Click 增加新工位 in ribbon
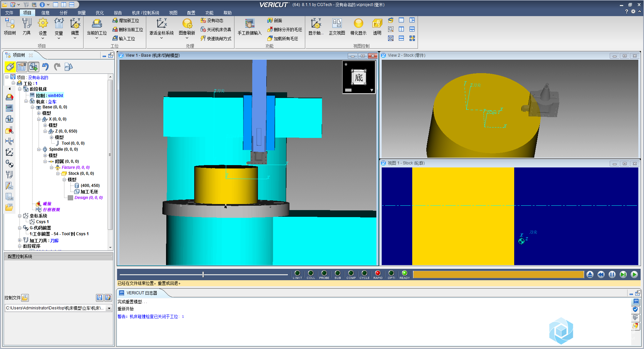644x349 pixels. [x=126, y=20]
